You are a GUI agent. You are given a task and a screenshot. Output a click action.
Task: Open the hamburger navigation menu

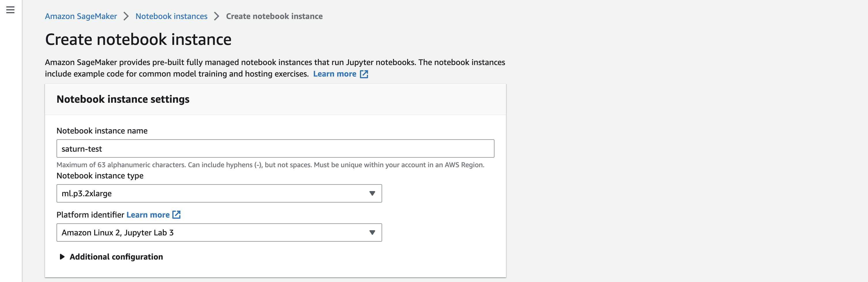10,10
